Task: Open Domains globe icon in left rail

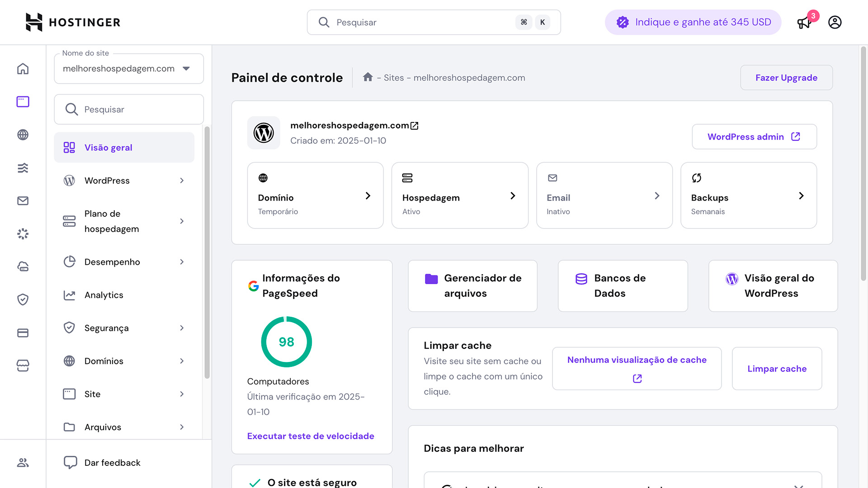Action: 23,135
